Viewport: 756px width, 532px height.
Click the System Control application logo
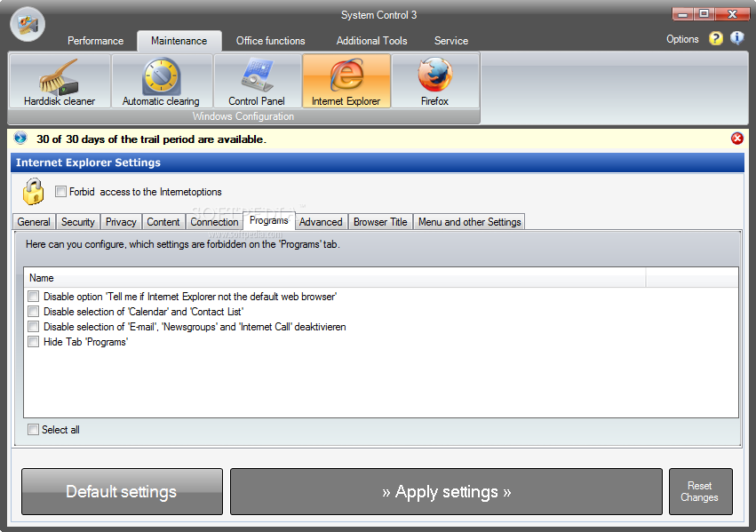point(28,24)
